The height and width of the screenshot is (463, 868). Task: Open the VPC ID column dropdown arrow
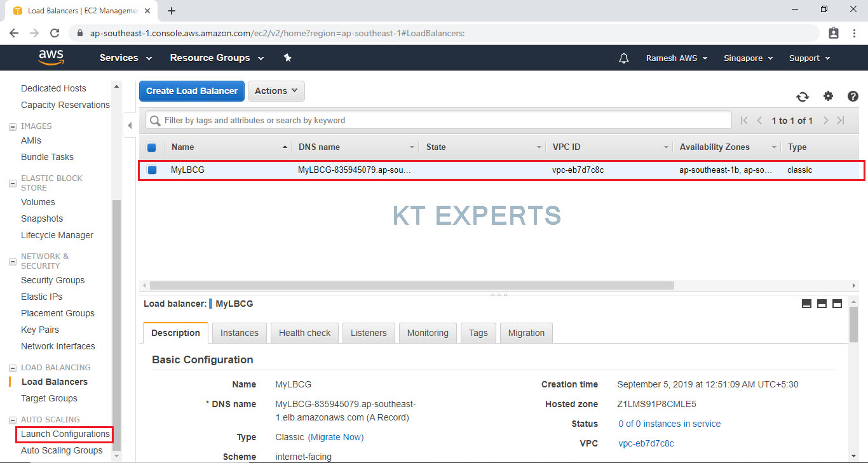[x=666, y=147]
